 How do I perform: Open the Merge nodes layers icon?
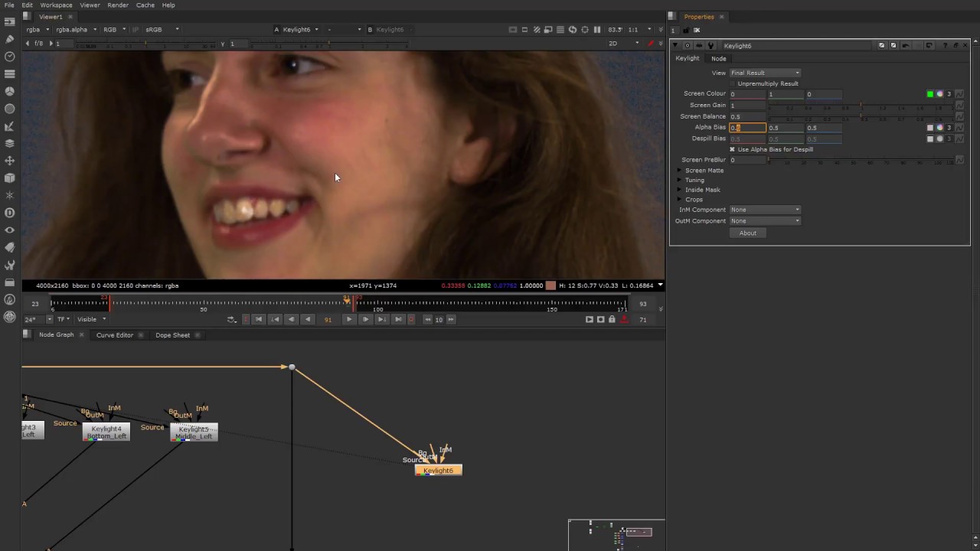click(9, 143)
